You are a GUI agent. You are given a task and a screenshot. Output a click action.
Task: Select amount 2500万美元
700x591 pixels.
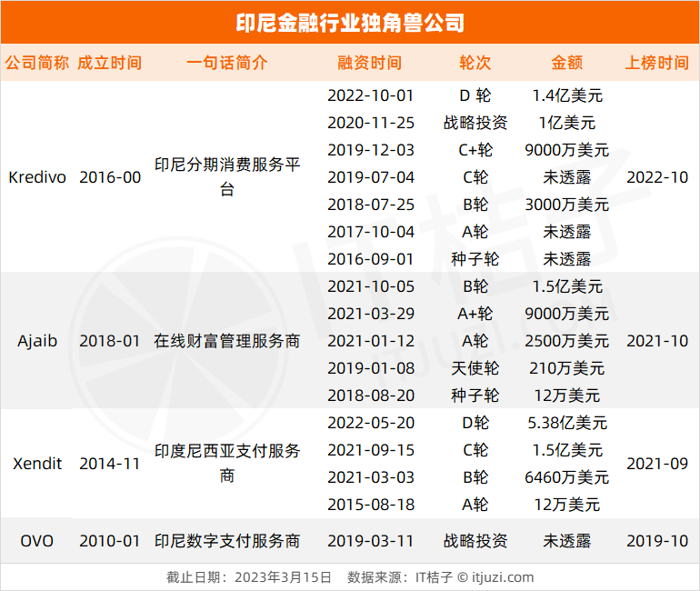coord(567,341)
